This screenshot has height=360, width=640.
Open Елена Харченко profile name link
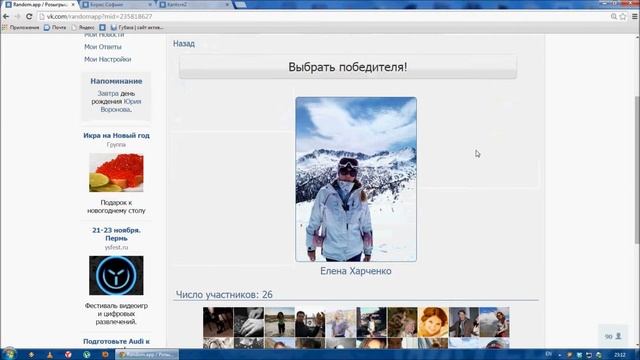(x=356, y=271)
